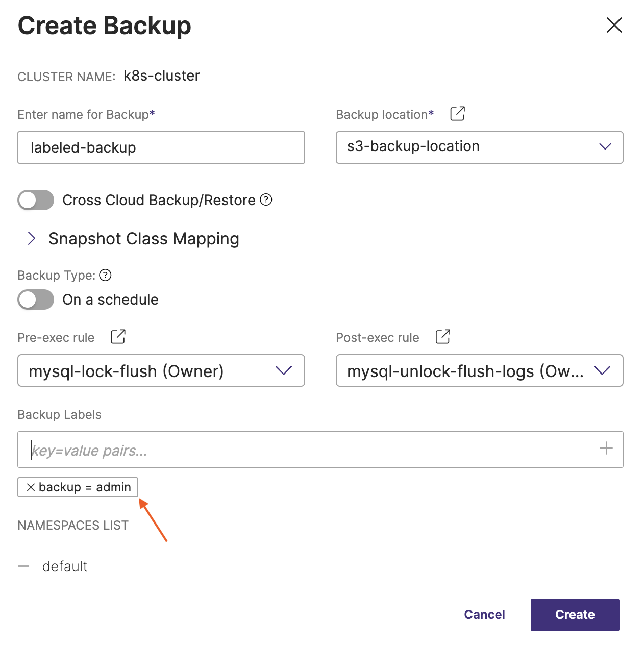Select the default namespace entry
644x647 pixels.
[x=65, y=566]
